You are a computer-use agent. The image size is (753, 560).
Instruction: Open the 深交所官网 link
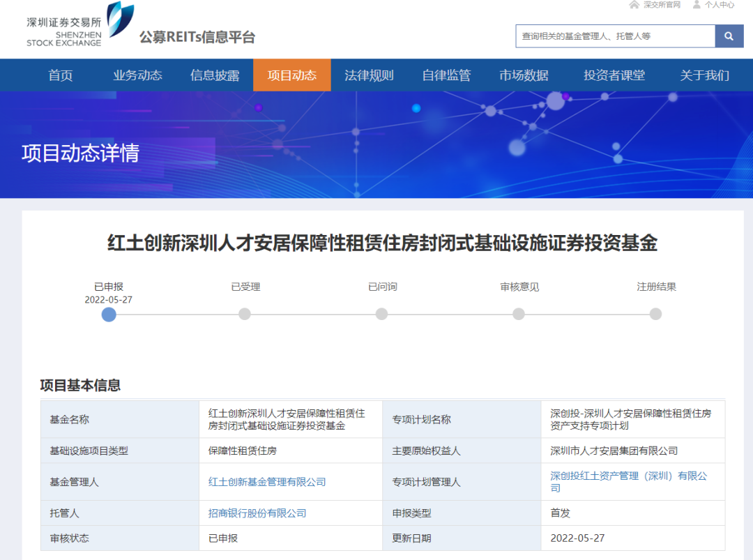[662, 5]
